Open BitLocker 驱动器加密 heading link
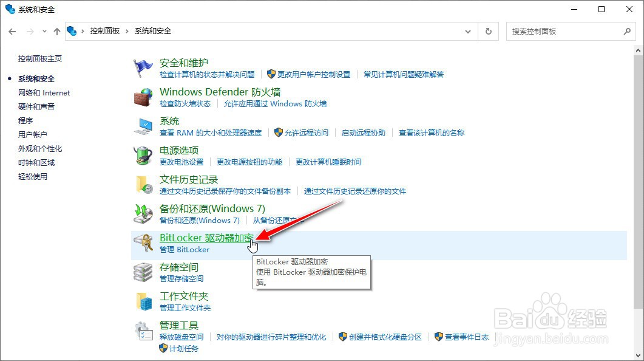The height and width of the screenshot is (361, 644). coord(206,238)
